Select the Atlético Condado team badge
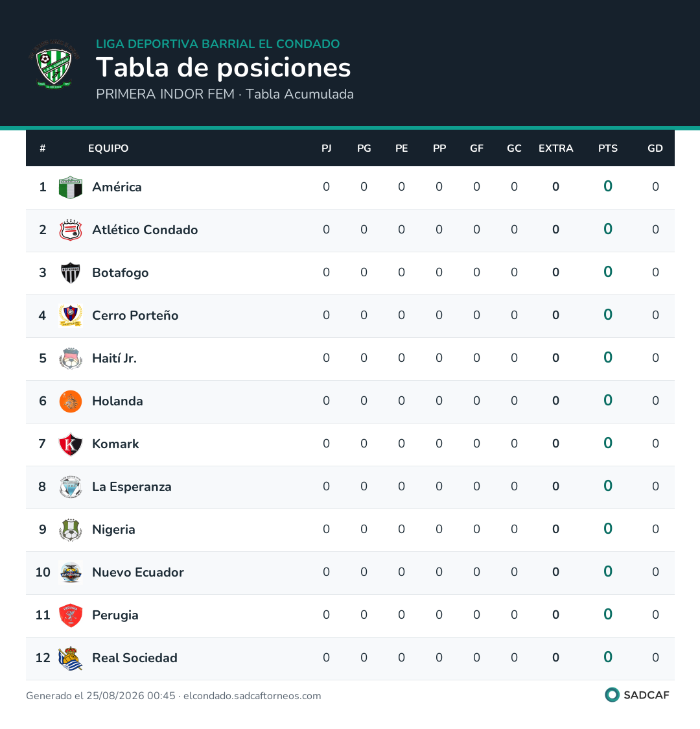Screen dimensions: 700x729 point(71,230)
